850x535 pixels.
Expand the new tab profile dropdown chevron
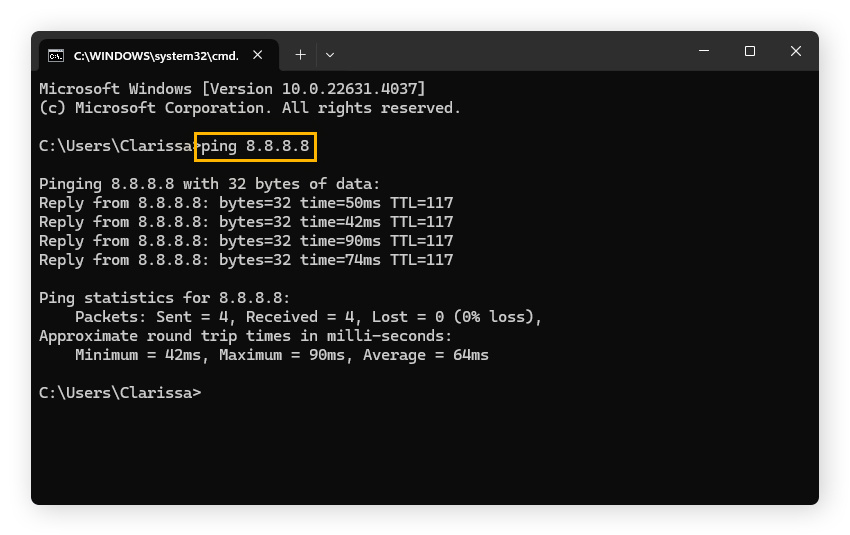coord(330,55)
